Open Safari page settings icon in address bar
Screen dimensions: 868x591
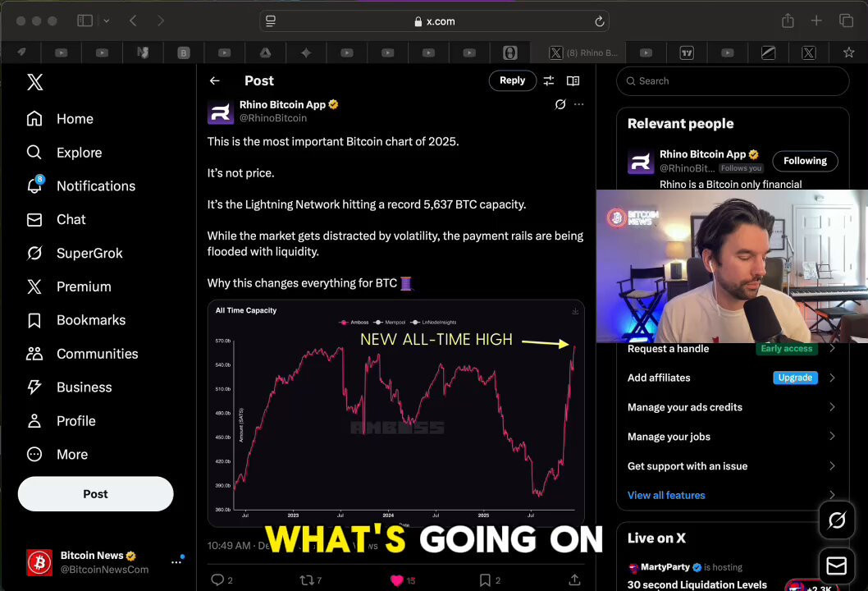(x=271, y=21)
